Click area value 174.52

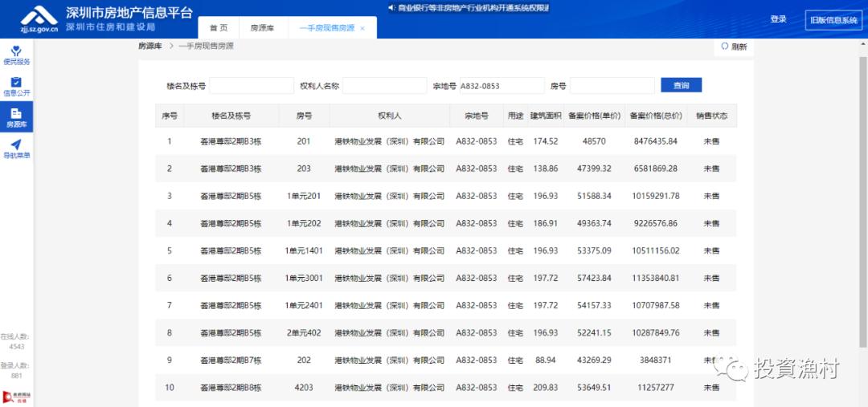[545, 141]
